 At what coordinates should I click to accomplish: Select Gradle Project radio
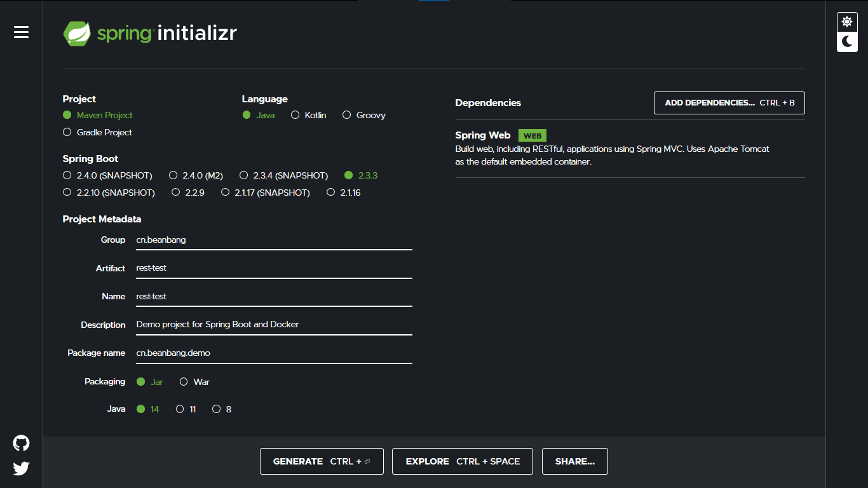coord(98,132)
